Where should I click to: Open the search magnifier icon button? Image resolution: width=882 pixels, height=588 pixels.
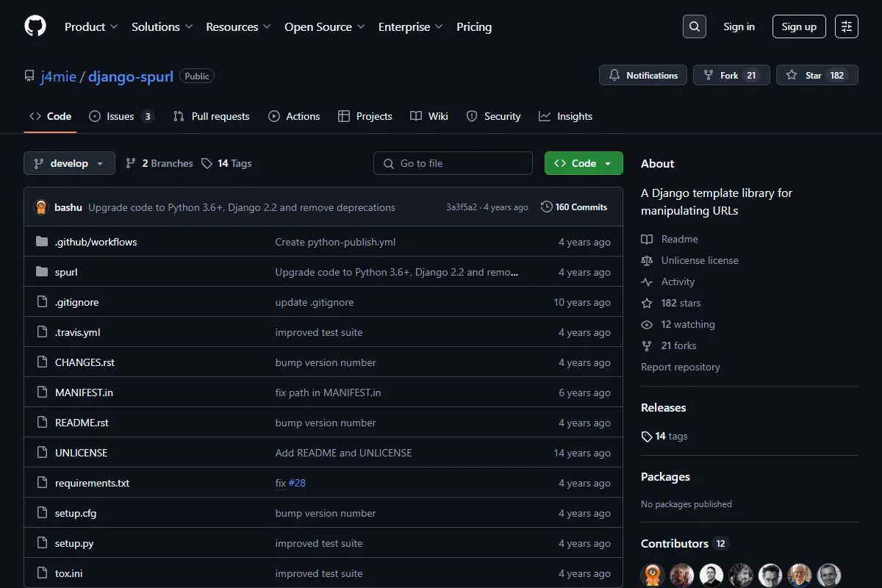click(694, 26)
